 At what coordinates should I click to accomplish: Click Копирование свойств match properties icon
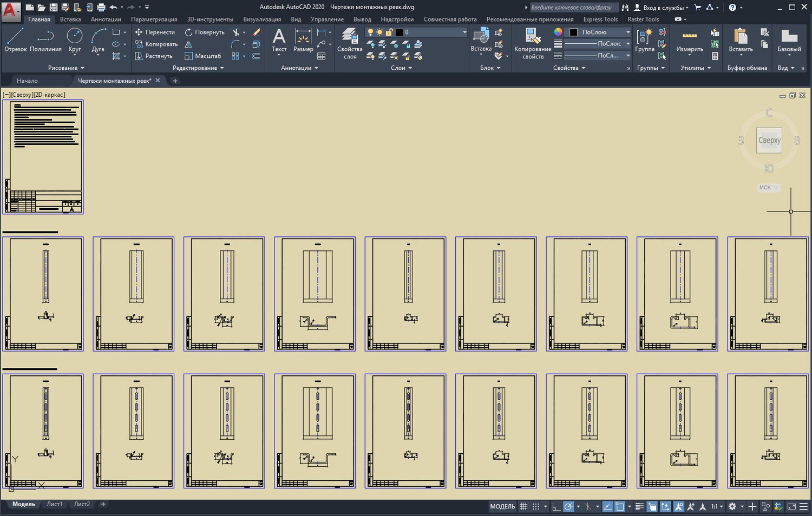[x=533, y=43]
